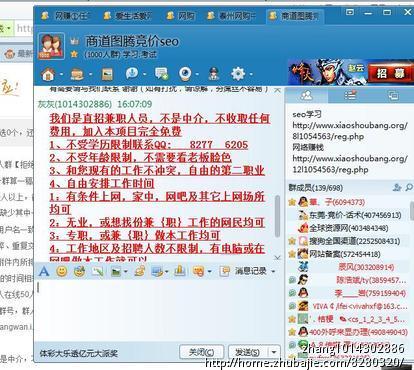This screenshot has width=414, height=370.
Task: Switch to the 泰州网购 chat tab
Action: click(232, 16)
